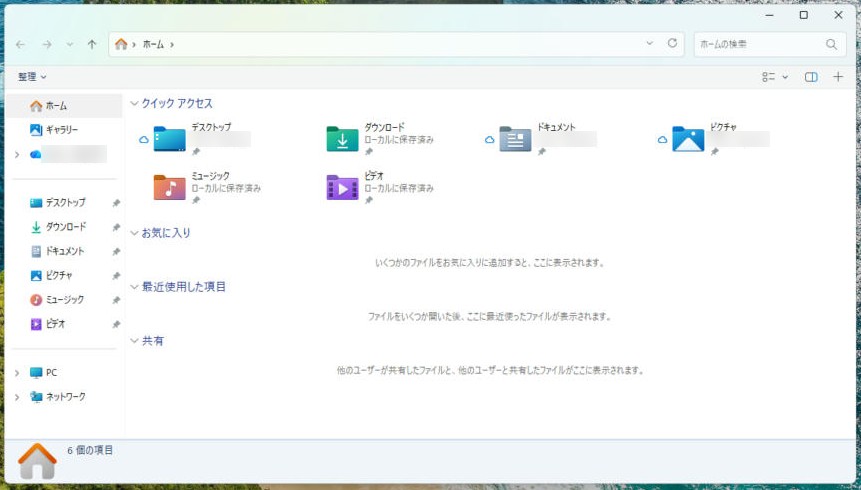The height and width of the screenshot is (490, 861).
Task: Minimize the Explorer window
Action: tap(770, 15)
